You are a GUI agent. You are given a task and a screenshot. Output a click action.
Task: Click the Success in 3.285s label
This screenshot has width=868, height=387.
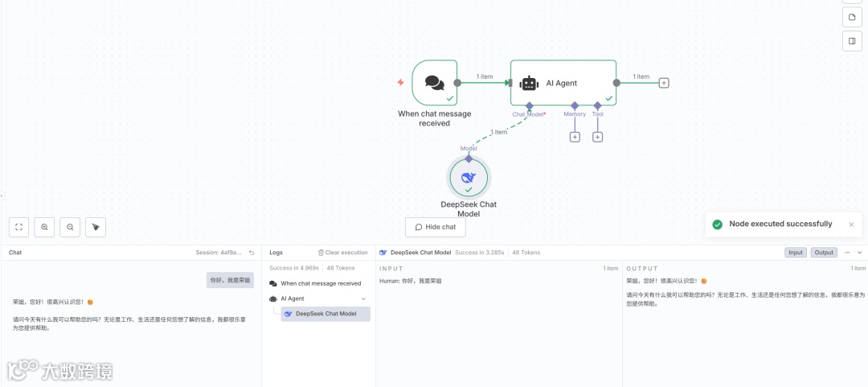(479, 253)
